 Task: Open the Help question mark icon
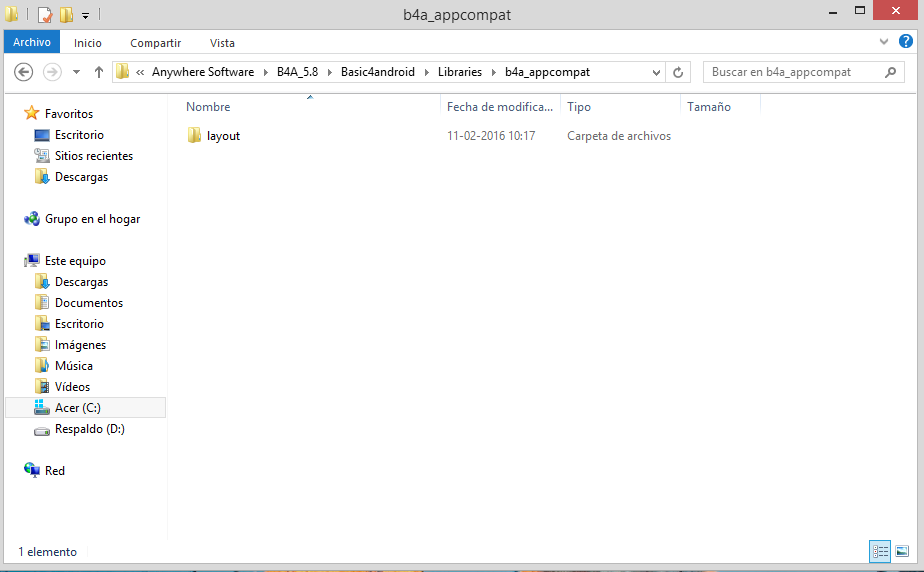tap(906, 41)
